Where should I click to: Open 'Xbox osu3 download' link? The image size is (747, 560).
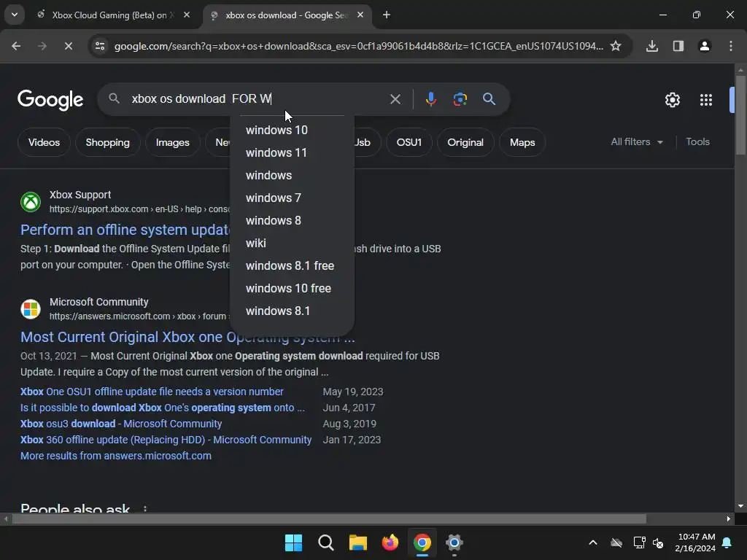tap(121, 424)
